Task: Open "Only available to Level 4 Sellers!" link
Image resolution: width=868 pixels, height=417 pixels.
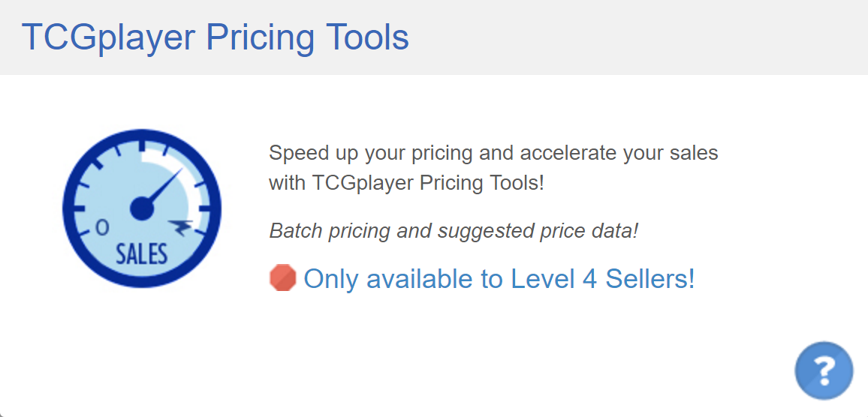Action: click(x=499, y=279)
